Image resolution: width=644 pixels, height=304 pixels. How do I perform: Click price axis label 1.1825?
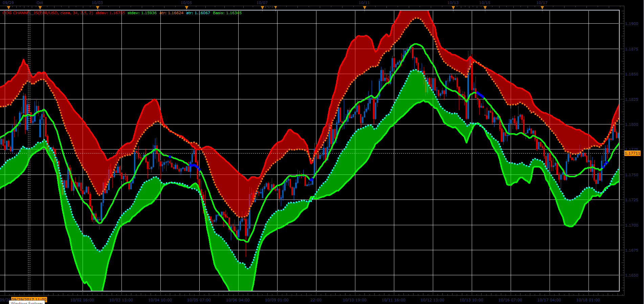[631, 99]
